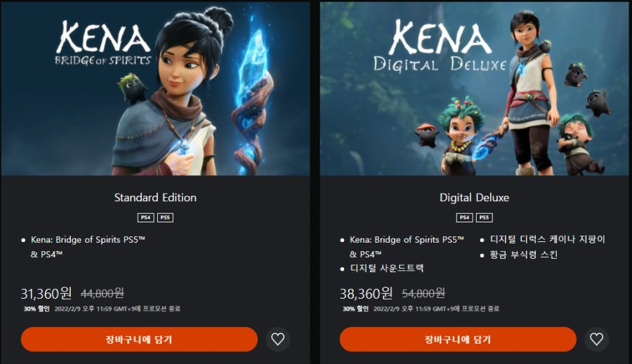The image size is (632, 364).
Task: Click the 황금 부식령 스킨 bullet item
Action: (524, 255)
